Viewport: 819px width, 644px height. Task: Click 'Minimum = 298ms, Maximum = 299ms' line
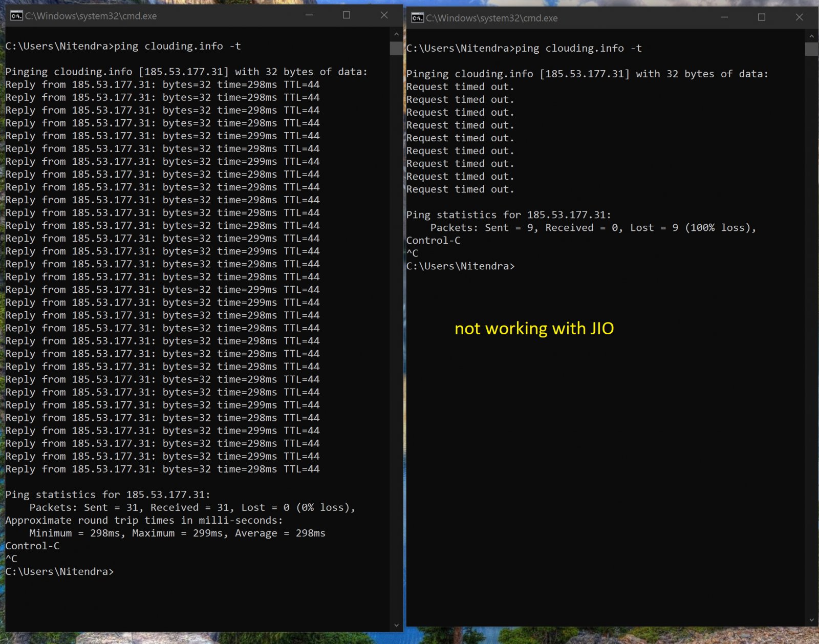coord(177,533)
